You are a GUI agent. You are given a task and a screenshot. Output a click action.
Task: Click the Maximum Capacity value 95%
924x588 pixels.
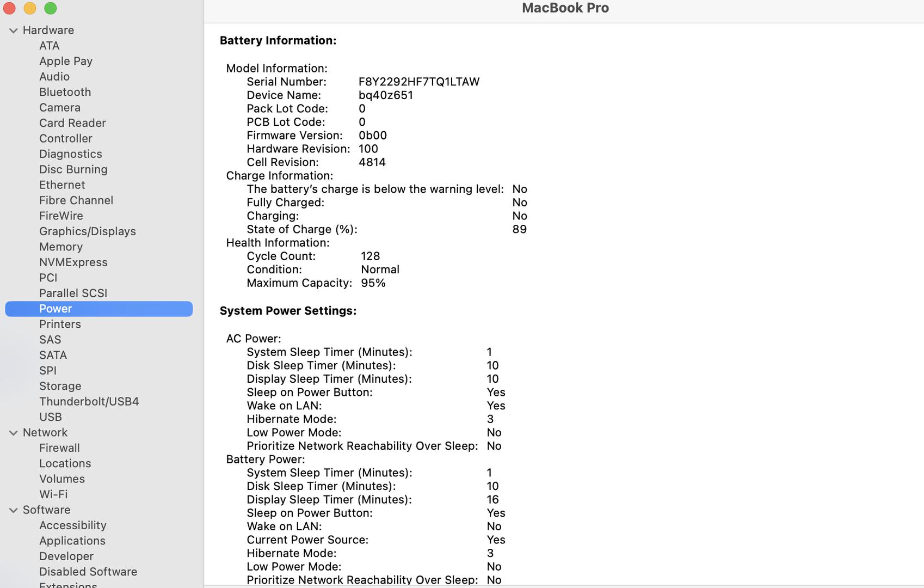(x=373, y=283)
